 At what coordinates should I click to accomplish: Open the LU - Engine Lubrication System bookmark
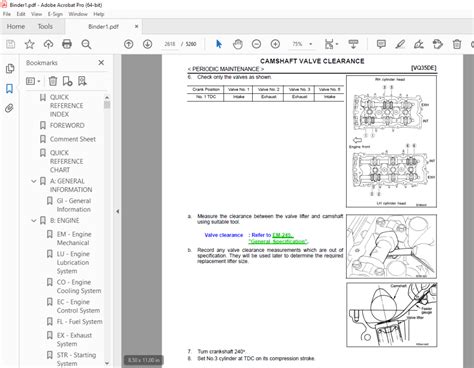coord(73,262)
